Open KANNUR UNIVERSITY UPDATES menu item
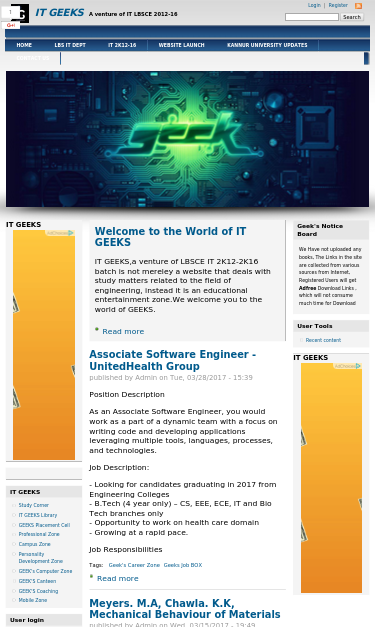375x627 pixels. tap(267, 45)
